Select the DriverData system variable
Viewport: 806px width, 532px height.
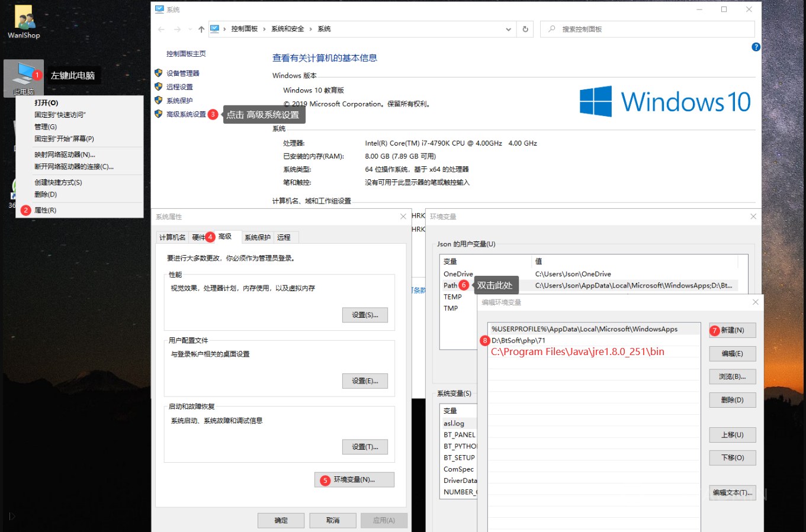pyautogui.click(x=460, y=481)
